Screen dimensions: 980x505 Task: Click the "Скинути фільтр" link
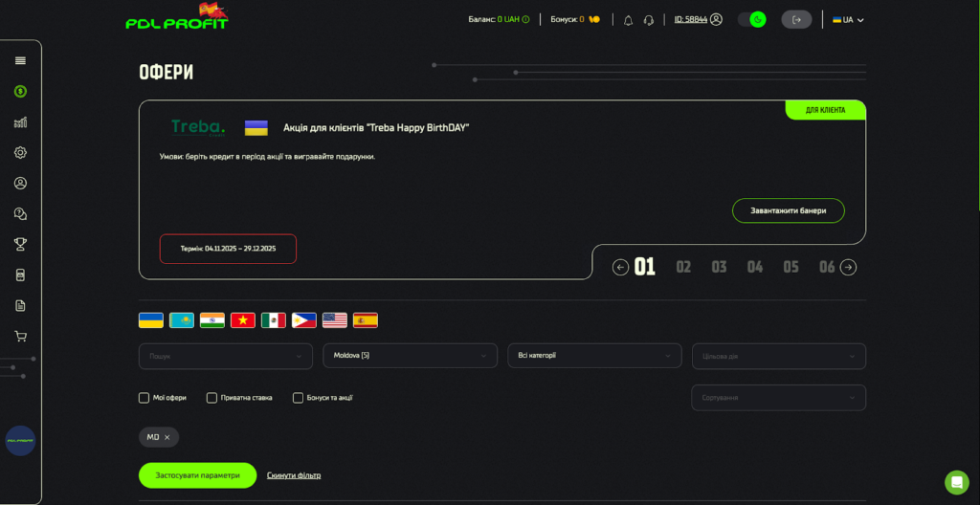(x=293, y=475)
